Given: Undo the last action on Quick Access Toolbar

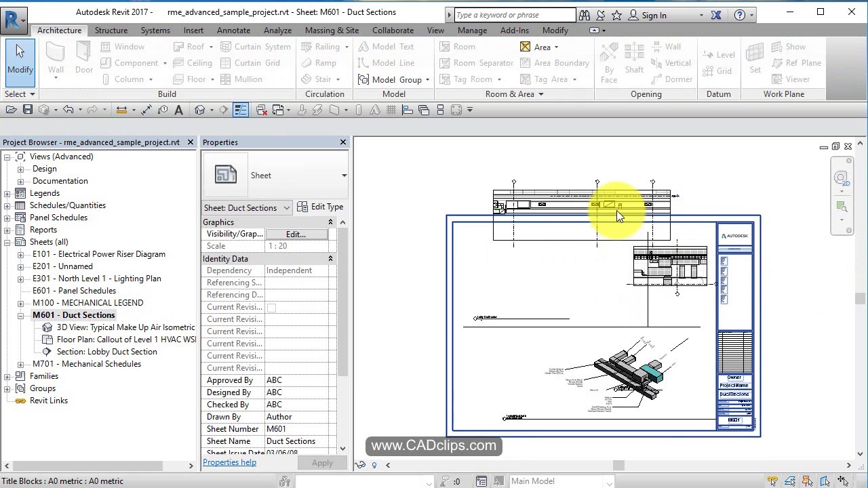Looking at the screenshot, I should click(68, 109).
